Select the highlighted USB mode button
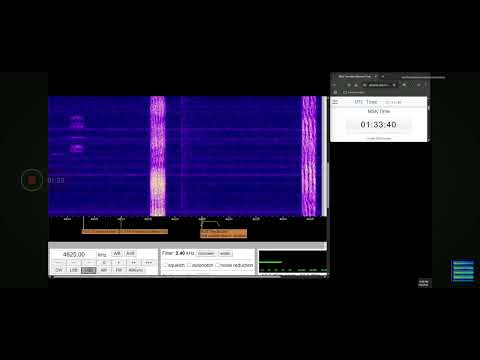Viewport: 480px width, 360px height. [x=89, y=270]
